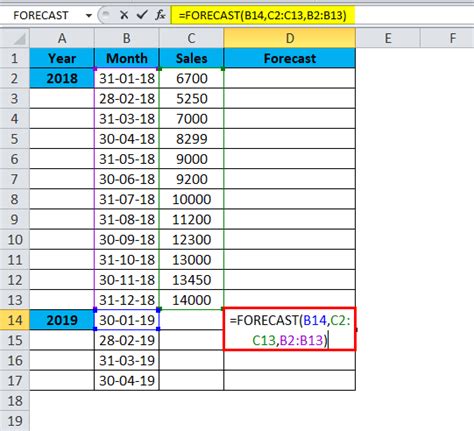This screenshot has height=431, width=474.
Task: Click sales value 7000
Action: click(191, 119)
